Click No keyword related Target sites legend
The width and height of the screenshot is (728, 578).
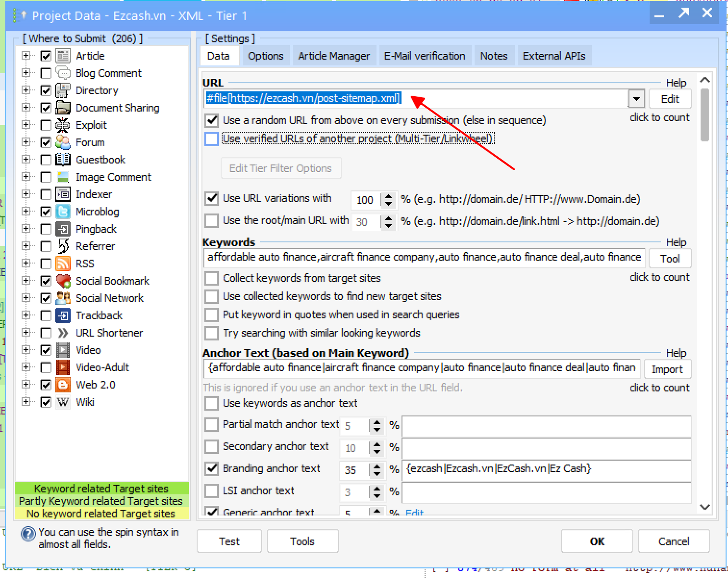pyautogui.click(x=101, y=514)
